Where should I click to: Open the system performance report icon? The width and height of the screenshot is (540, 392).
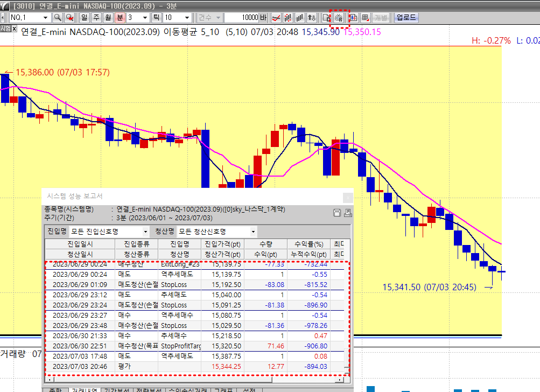click(339, 17)
